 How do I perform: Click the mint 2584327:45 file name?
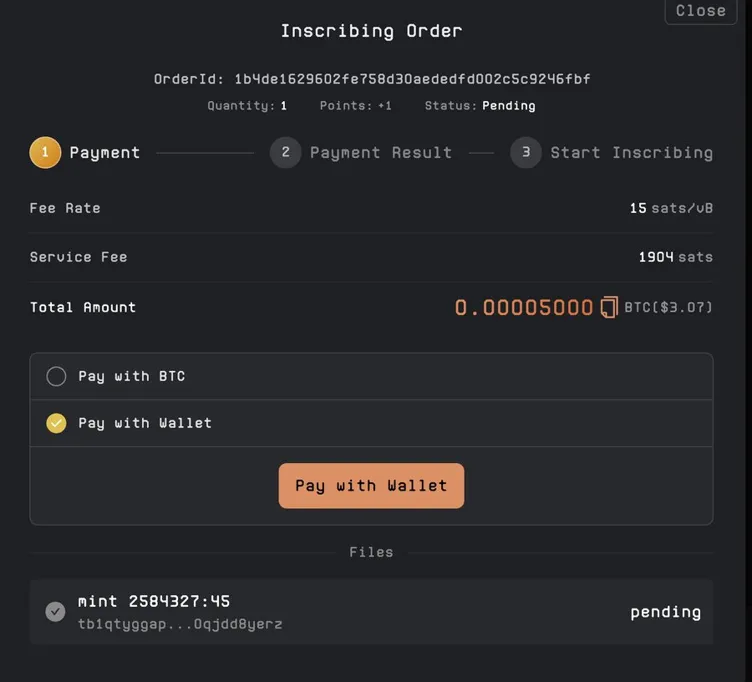click(154, 601)
